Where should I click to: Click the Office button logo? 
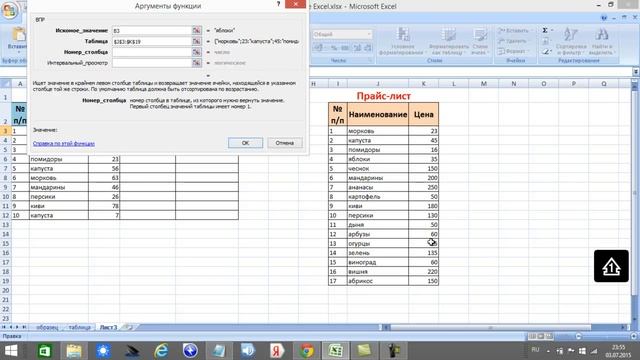pos(9,10)
